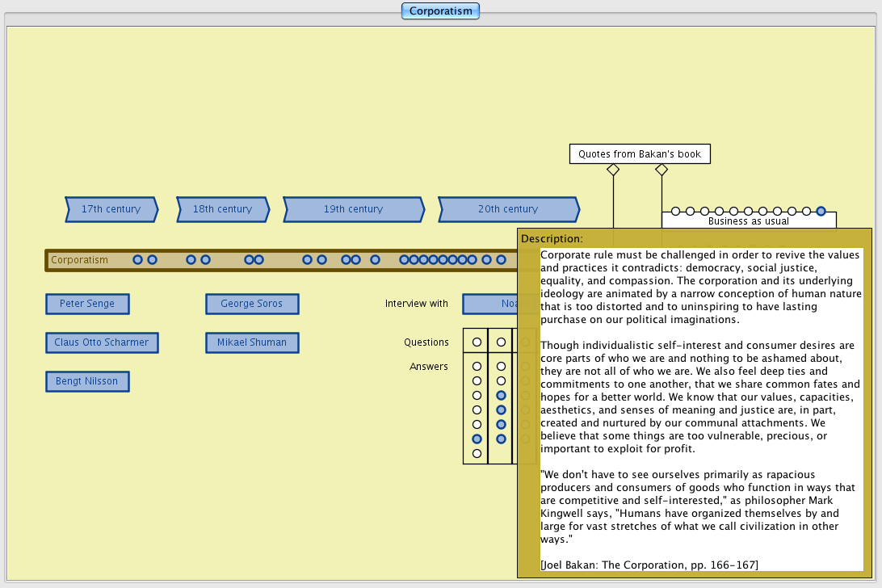Select the second circle in the Questions row

[x=501, y=342]
